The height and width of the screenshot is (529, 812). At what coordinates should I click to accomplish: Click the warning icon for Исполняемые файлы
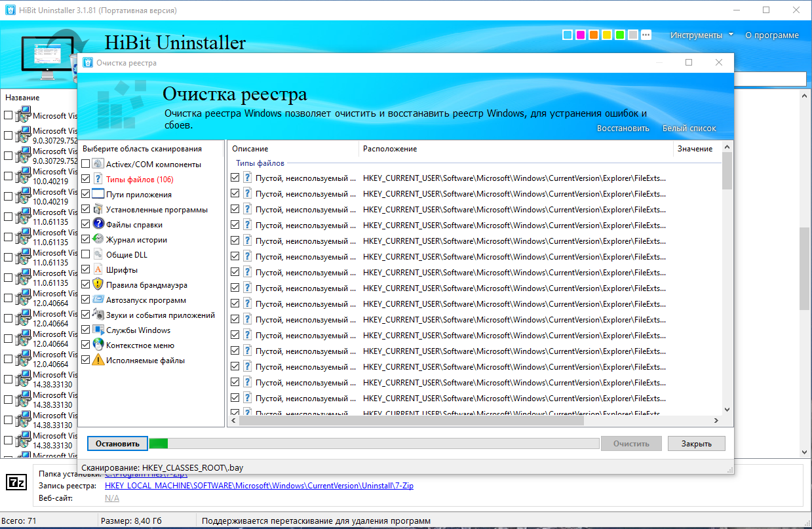coord(98,360)
